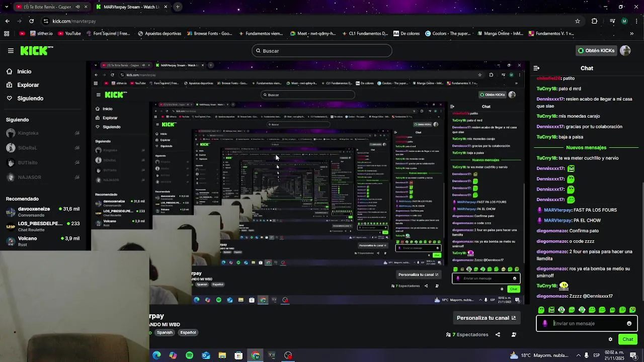Switch to the MARVterpay Stream tab
Viewport: 644px width, 362px height.
(133, 7)
